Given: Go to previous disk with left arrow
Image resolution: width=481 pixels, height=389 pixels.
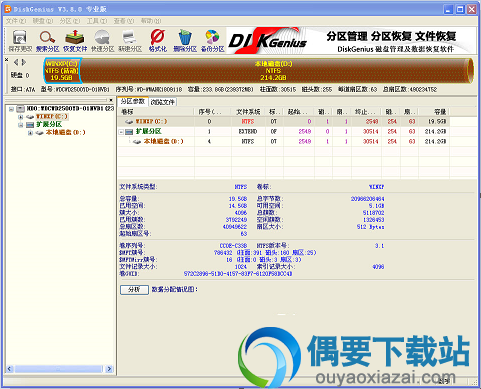Looking at the screenshot, I should tap(16, 62).
